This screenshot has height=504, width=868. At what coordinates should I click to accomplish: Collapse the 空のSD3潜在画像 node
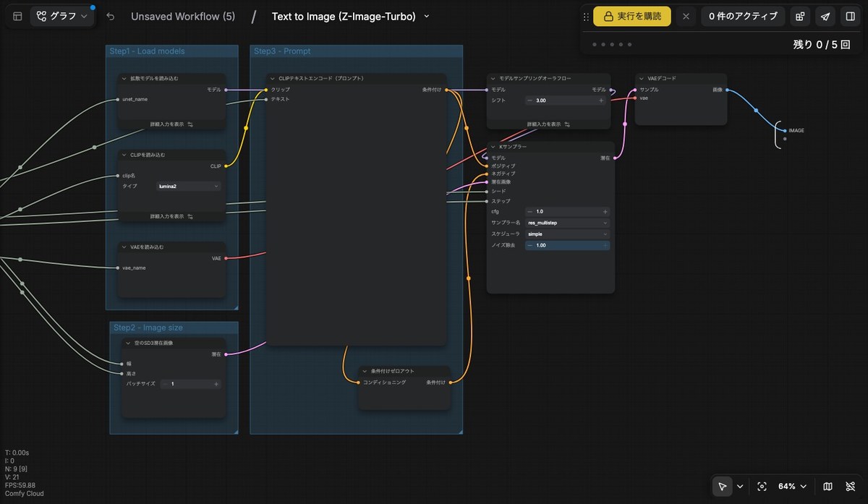(128, 343)
